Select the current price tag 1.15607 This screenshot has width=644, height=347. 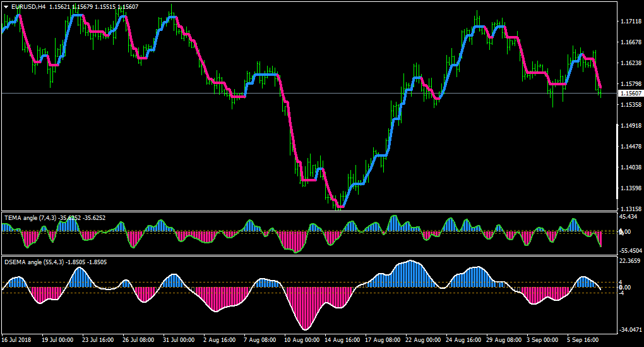click(631, 94)
